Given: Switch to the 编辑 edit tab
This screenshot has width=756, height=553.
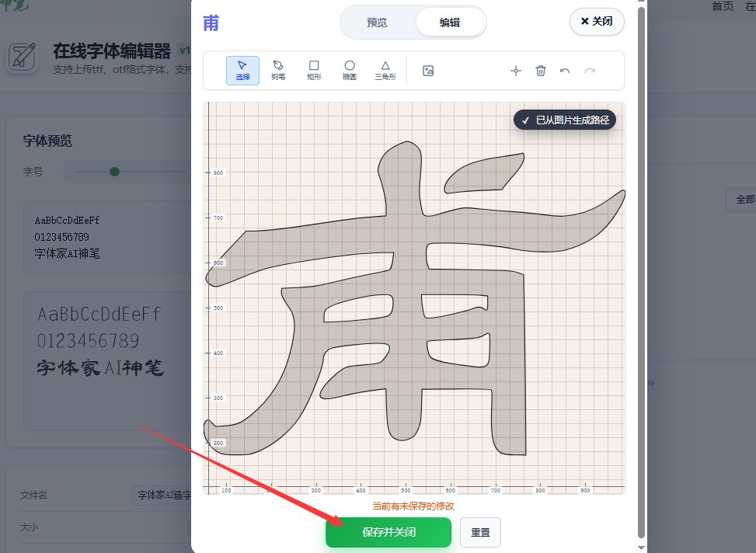Looking at the screenshot, I should coord(450,23).
